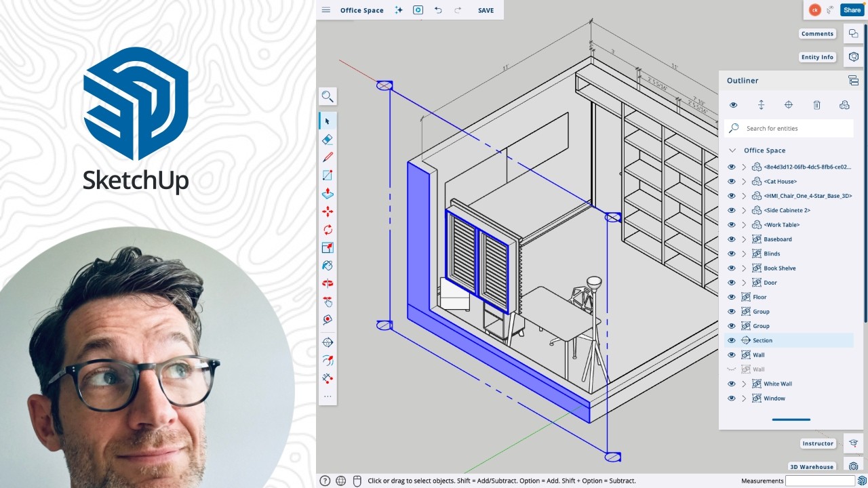Screen dimensions: 868x488
Task: Open the 3D Warehouse tab label
Action: tap(812, 466)
